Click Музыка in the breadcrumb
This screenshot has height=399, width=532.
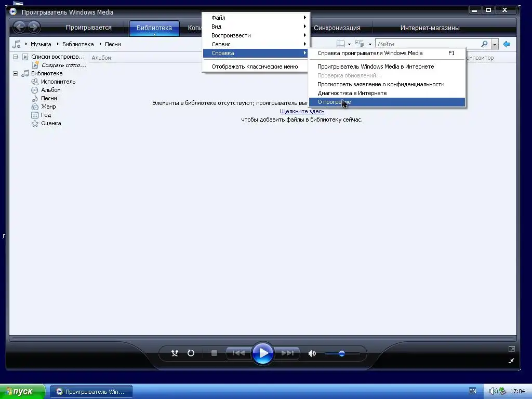coord(41,44)
